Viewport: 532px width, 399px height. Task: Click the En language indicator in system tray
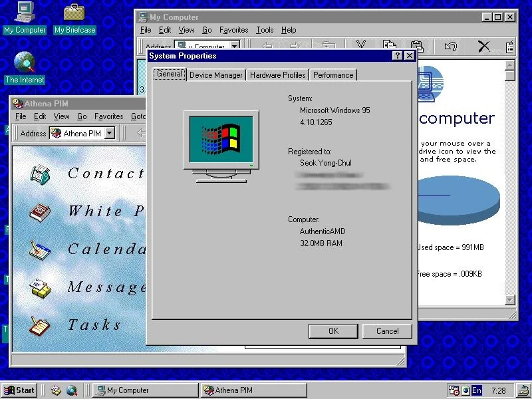tap(477, 390)
